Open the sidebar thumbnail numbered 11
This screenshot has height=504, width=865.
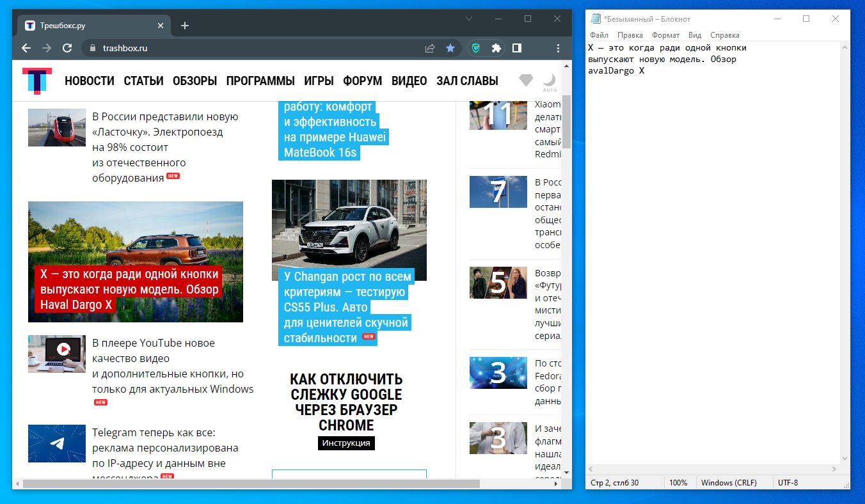click(x=498, y=115)
